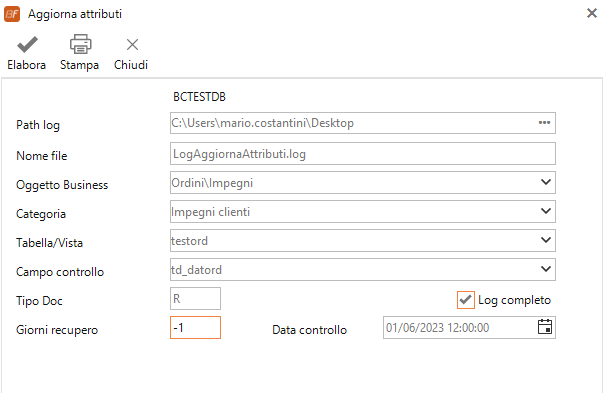Click the Nome file input field
The image size is (603, 393).
click(x=363, y=154)
